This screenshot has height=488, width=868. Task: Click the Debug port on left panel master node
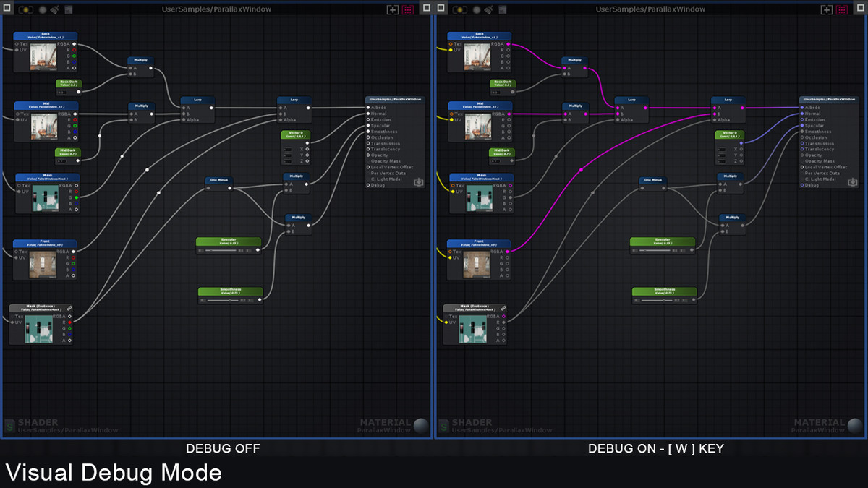pos(369,186)
